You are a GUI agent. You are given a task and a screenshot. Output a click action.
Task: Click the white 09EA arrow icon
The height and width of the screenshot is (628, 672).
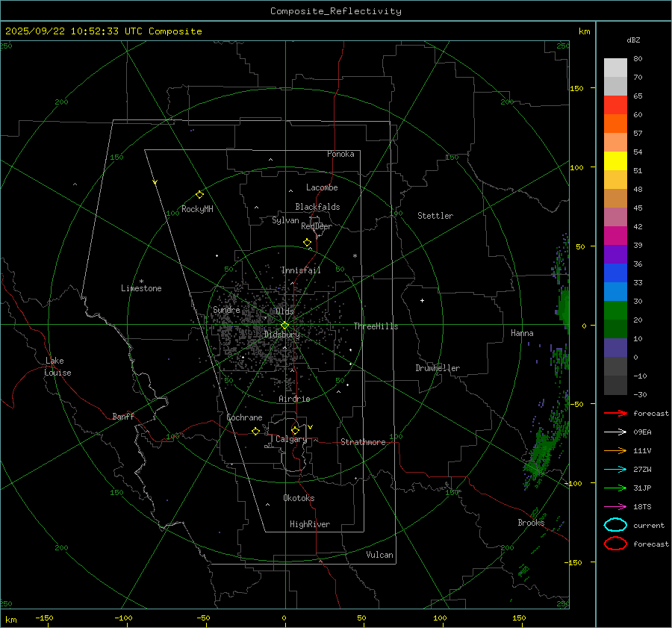point(615,432)
